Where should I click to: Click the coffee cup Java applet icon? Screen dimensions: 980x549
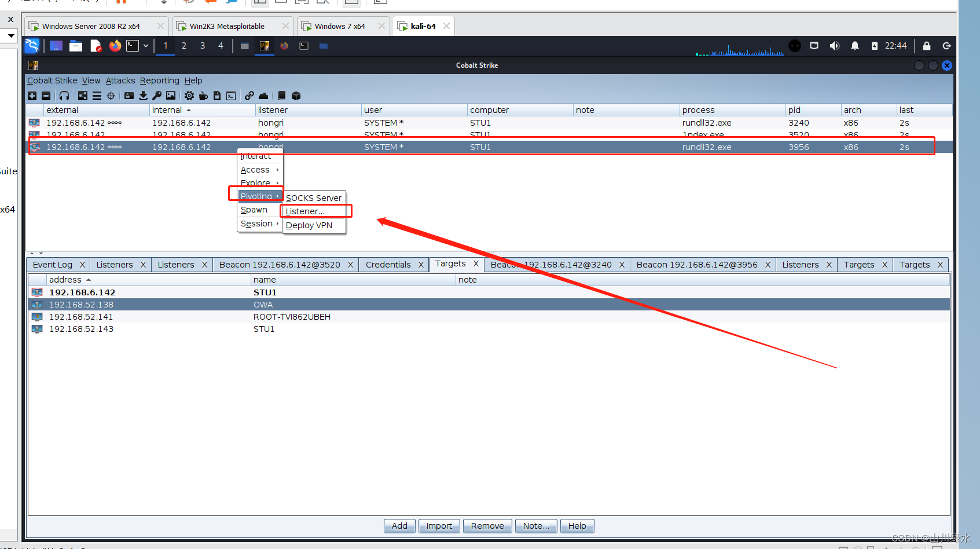203,96
